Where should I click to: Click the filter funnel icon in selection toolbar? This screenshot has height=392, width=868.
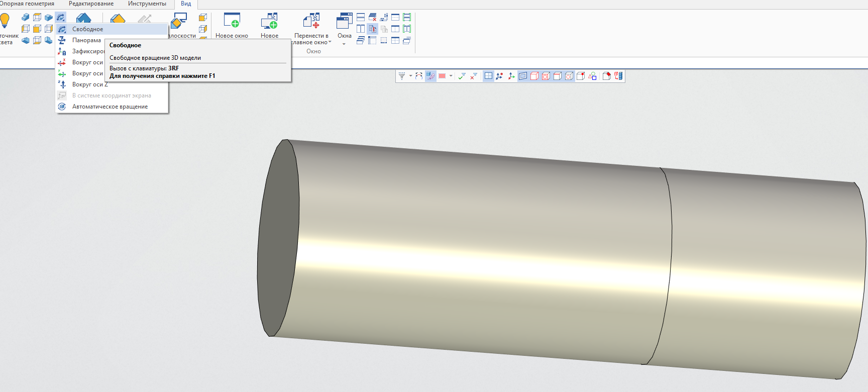point(402,76)
